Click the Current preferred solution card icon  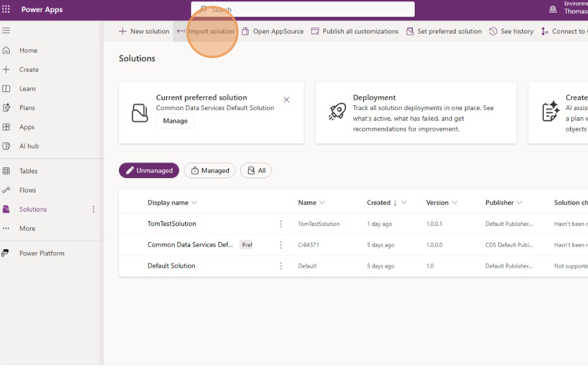[x=140, y=113]
